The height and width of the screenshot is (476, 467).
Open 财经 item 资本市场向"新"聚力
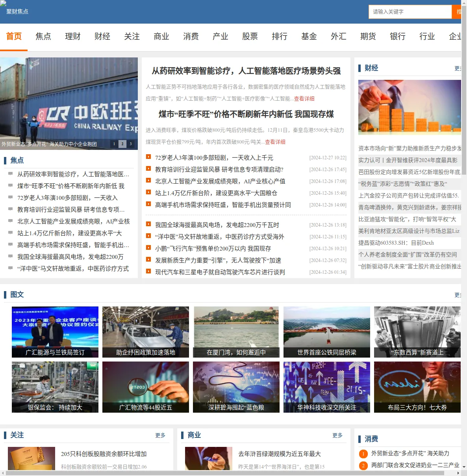coord(410,148)
